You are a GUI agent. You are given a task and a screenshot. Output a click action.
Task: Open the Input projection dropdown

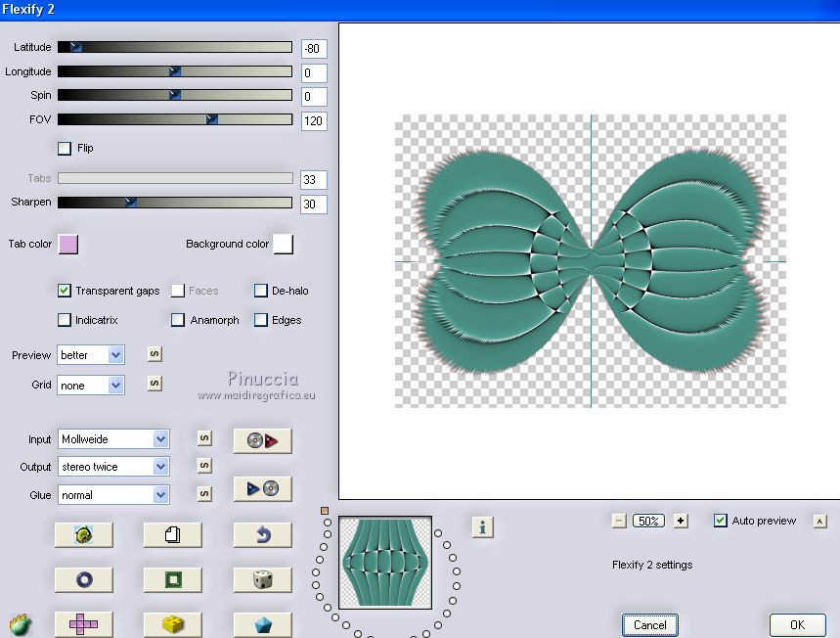pyautogui.click(x=113, y=439)
